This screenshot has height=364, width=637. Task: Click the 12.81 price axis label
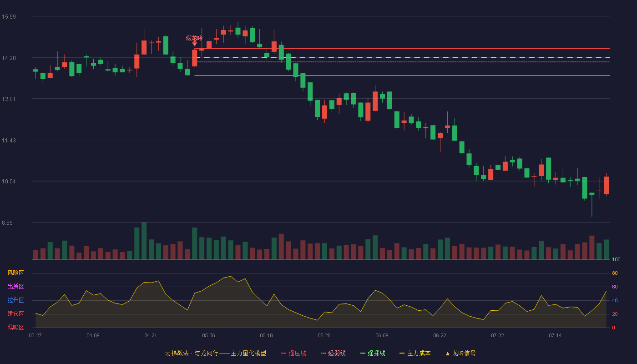point(9,99)
